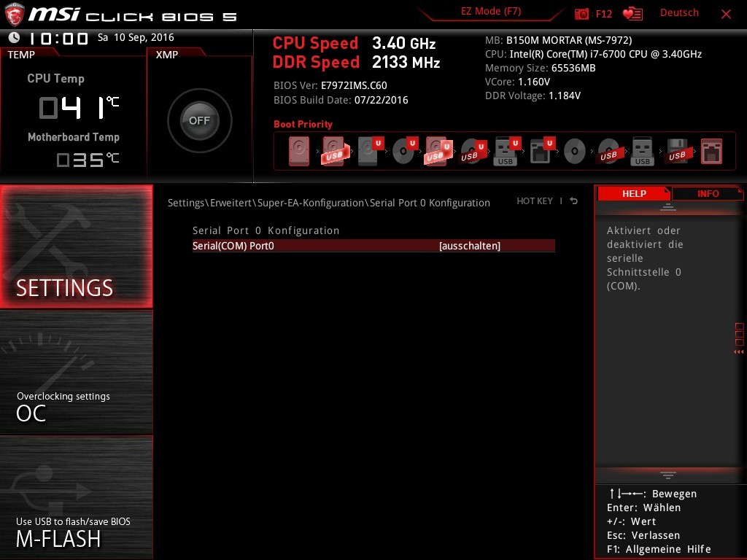Image resolution: width=747 pixels, height=560 pixels.
Task: Click the CPU Speed 3.40 GHz readout
Action: [x=354, y=43]
